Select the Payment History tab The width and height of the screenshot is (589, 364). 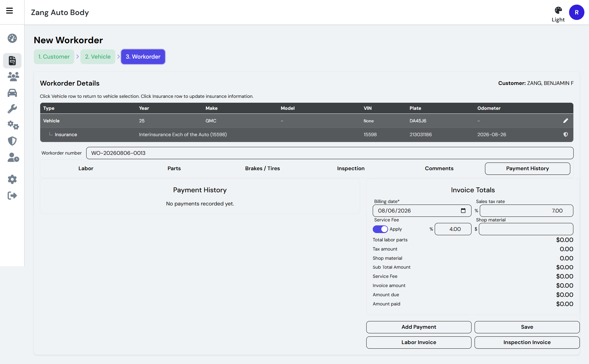[528, 168]
